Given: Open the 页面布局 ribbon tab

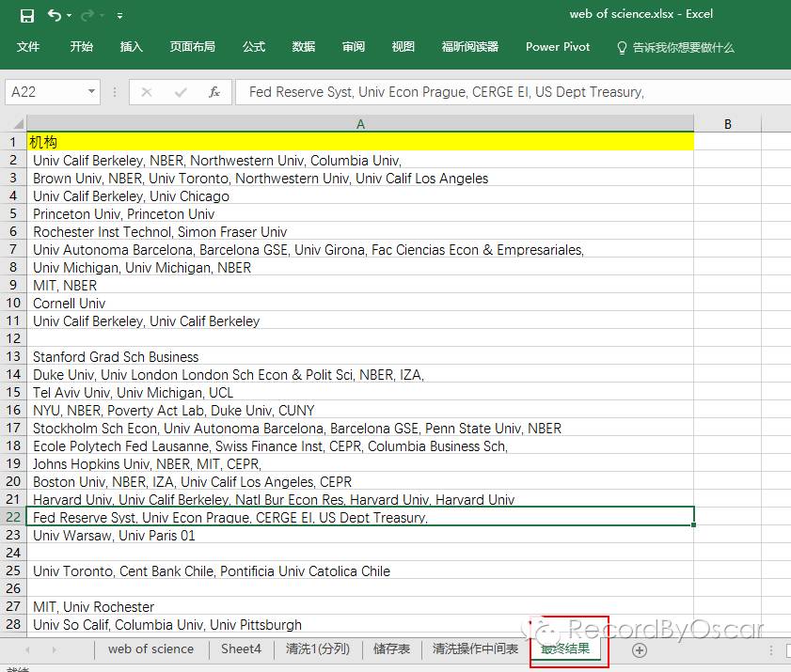Looking at the screenshot, I should [192, 47].
